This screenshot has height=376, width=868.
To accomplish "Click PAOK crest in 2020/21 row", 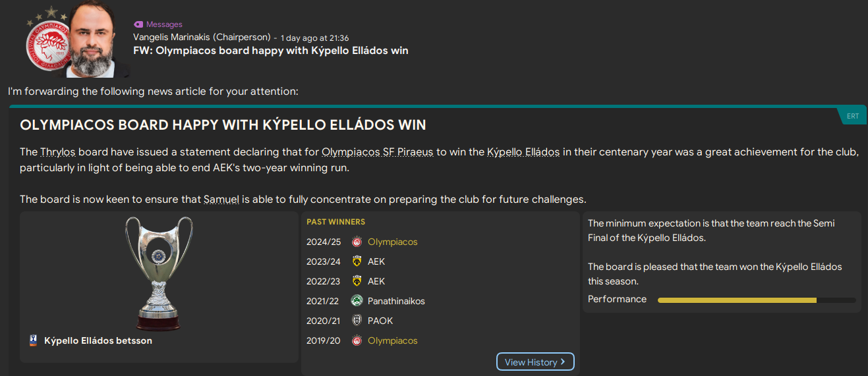I will point(357,321).
